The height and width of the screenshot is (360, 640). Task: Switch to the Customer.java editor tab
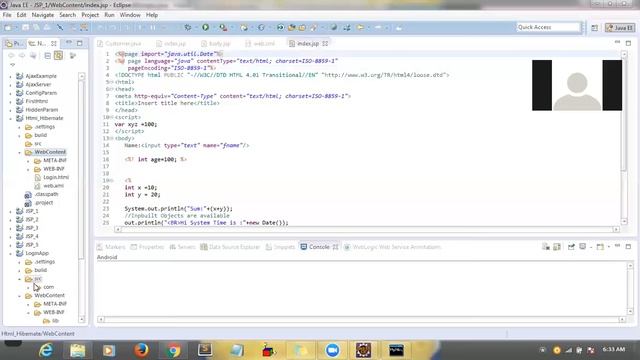[119, 43]
